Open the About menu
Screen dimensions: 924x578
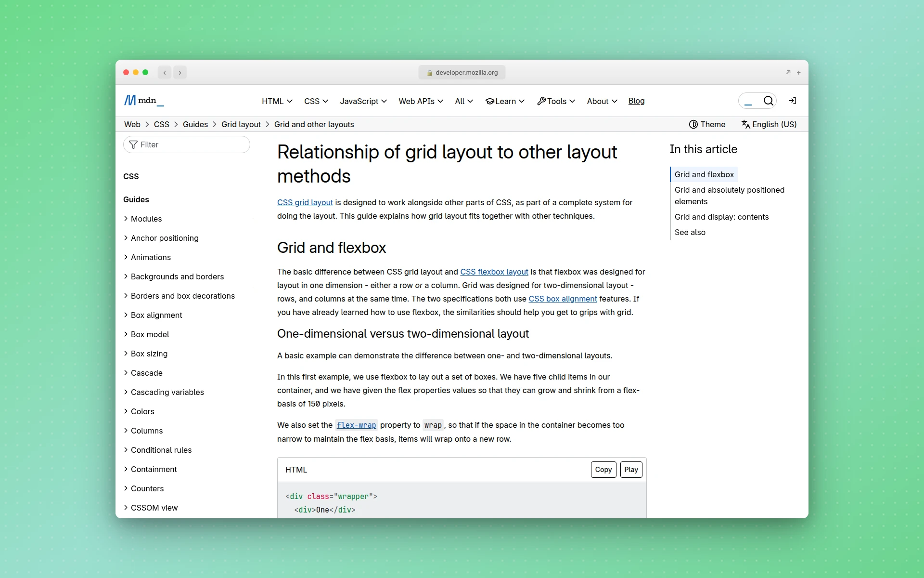coord(602,101)
